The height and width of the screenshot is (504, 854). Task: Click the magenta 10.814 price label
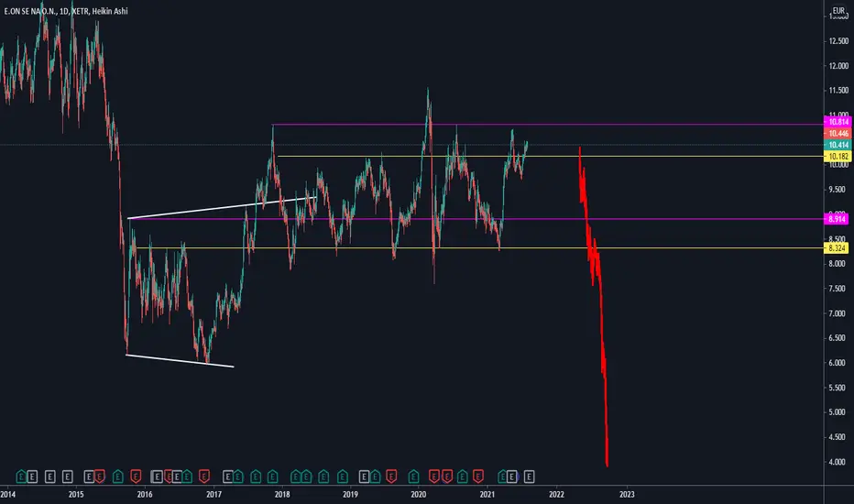tap(838, 122)
